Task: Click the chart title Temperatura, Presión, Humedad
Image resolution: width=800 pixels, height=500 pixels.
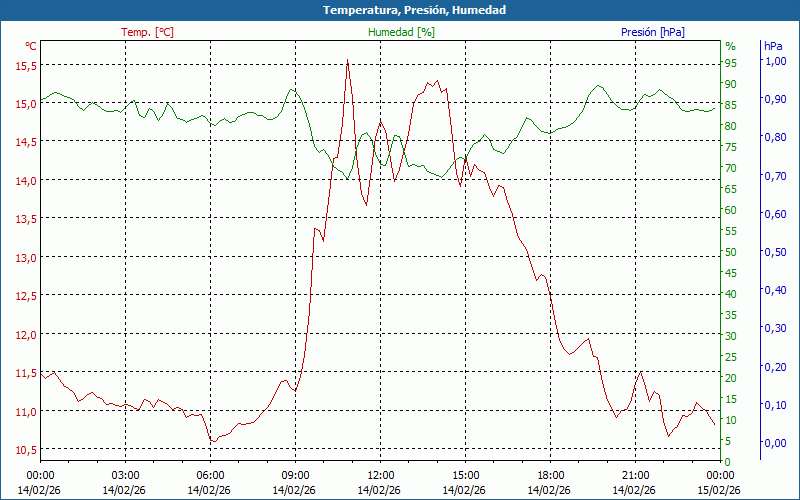Action: click(x=400, y=10)
